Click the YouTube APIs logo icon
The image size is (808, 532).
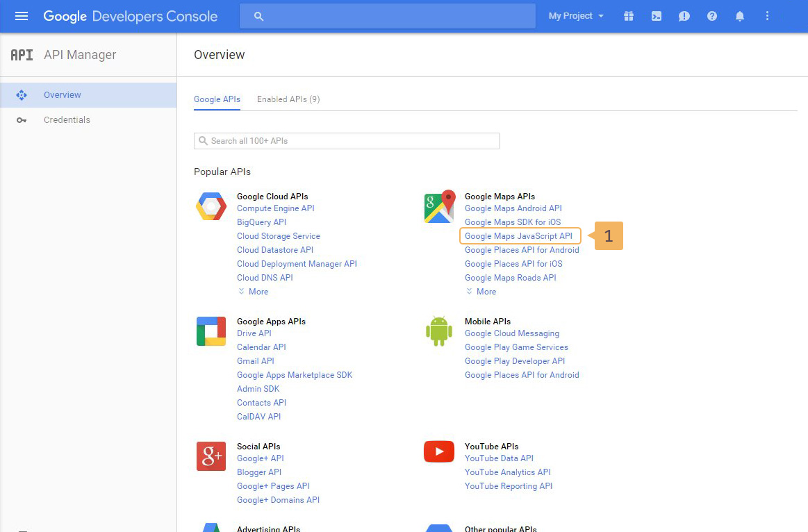pyautogui.click(x=438, y=452)
